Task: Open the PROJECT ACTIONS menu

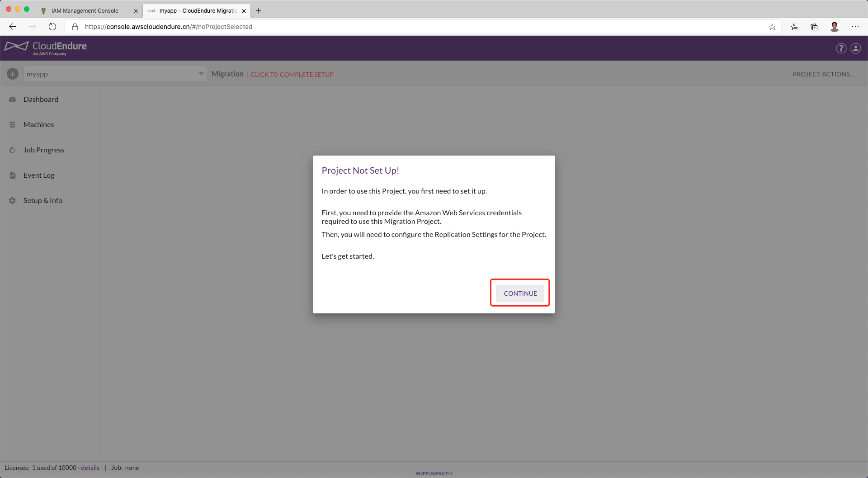Action: point(823,74)
